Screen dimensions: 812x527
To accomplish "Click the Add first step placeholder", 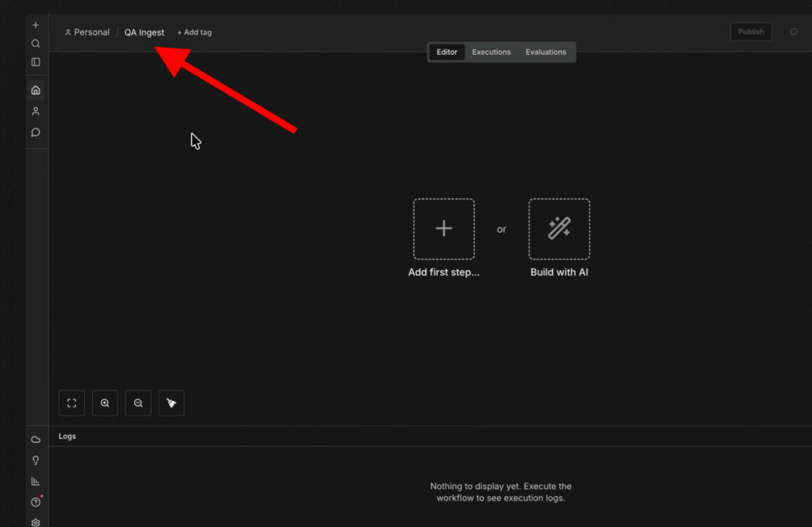I will click(444, 229).
